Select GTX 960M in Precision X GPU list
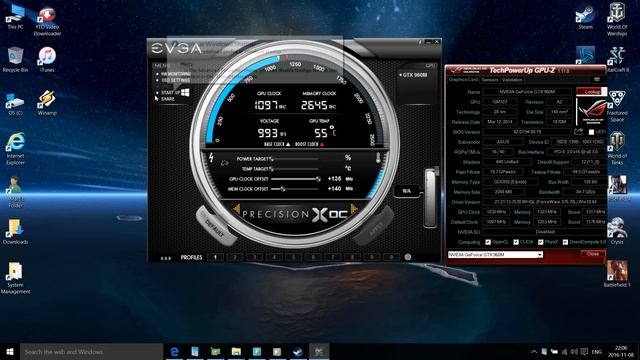Screen dimensions: 640x360 pos(415,75)
